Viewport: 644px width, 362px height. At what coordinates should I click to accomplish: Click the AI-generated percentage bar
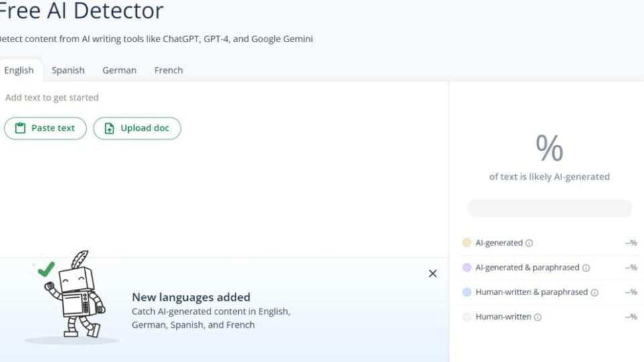coord(549,208)
